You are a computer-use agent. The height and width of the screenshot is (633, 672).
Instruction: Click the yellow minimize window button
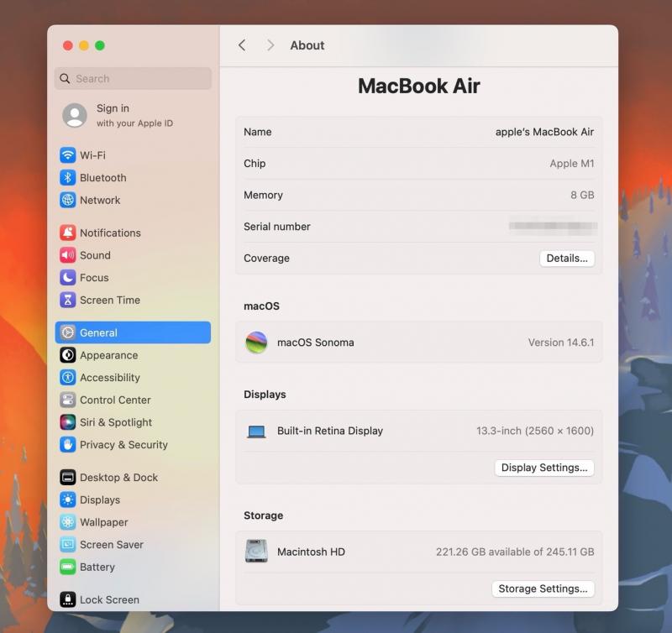(84, 45)
